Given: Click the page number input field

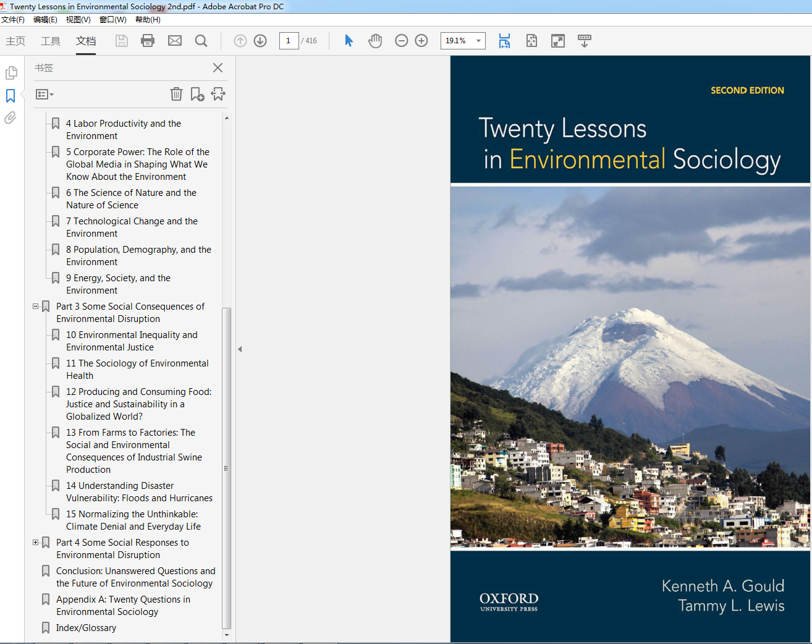Looking at the screenshot, I should [x=289, y=41].
